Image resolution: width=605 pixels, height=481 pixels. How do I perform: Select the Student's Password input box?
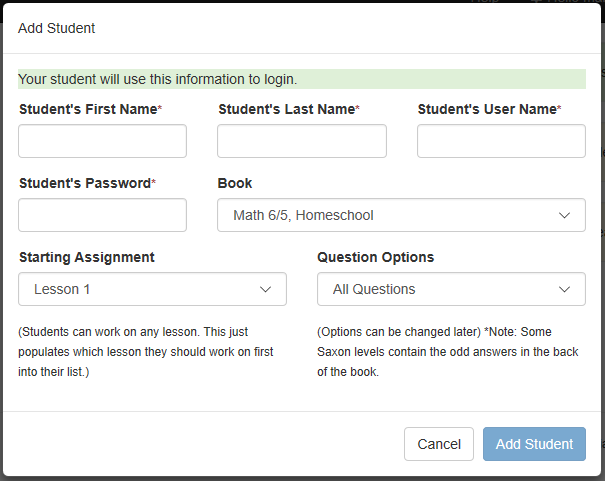102,215
